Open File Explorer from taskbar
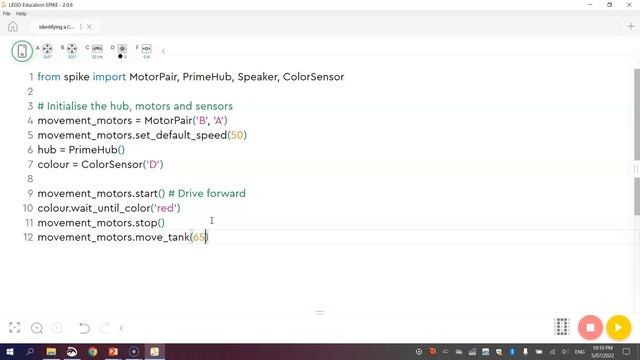The height and width of the screenshot is (360, 640). coord(51,351)
